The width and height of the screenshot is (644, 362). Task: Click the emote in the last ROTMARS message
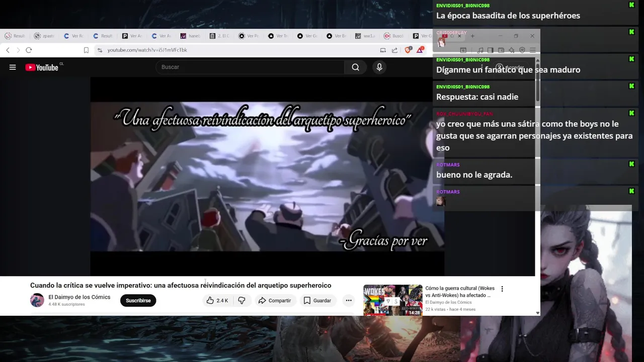(x=441, y=201)
